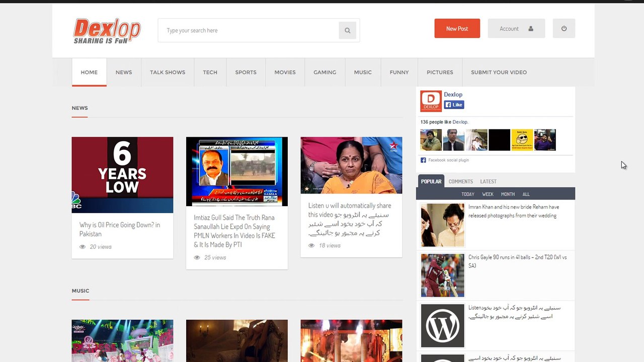Switch to the Latest tab

coord(489,182)
